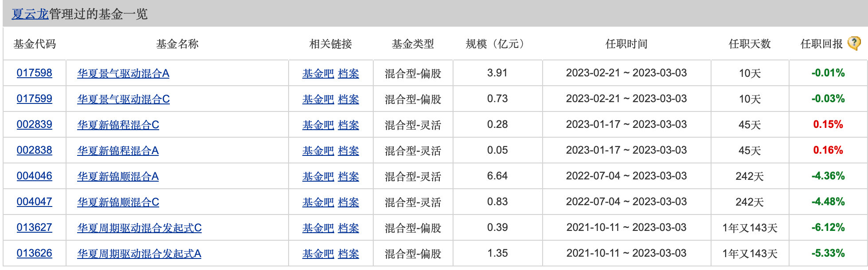Select the -4.48% return value
This screenshot has height=270, width=868.
[828, 202]
